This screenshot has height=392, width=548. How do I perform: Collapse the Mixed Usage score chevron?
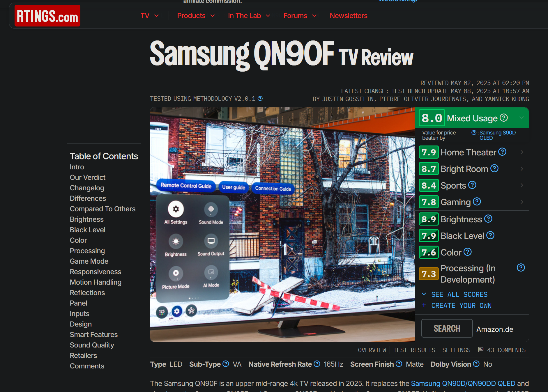(x=522, y=118)
